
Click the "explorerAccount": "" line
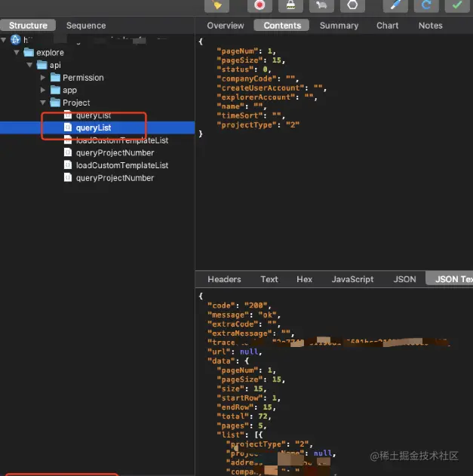point(267,97)
